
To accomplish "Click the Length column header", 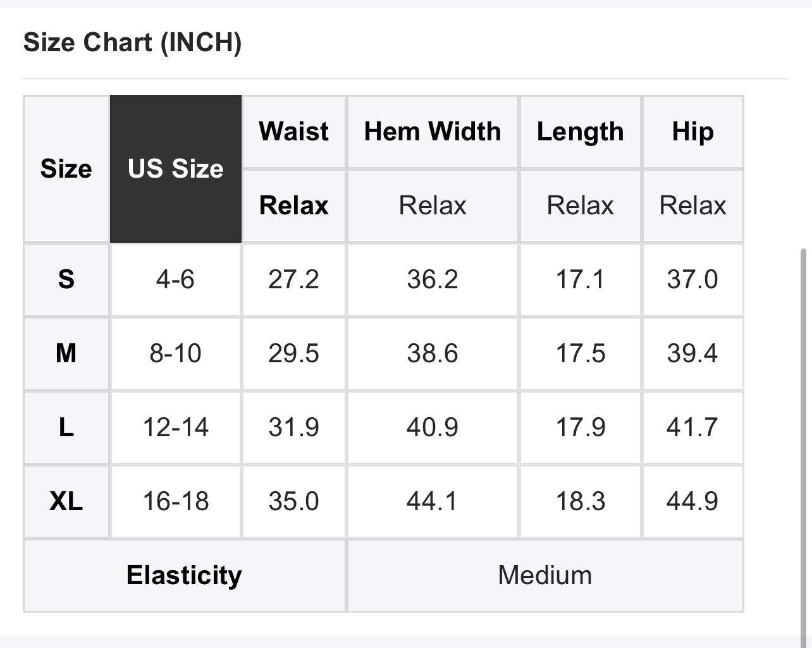I will point(580,131).
